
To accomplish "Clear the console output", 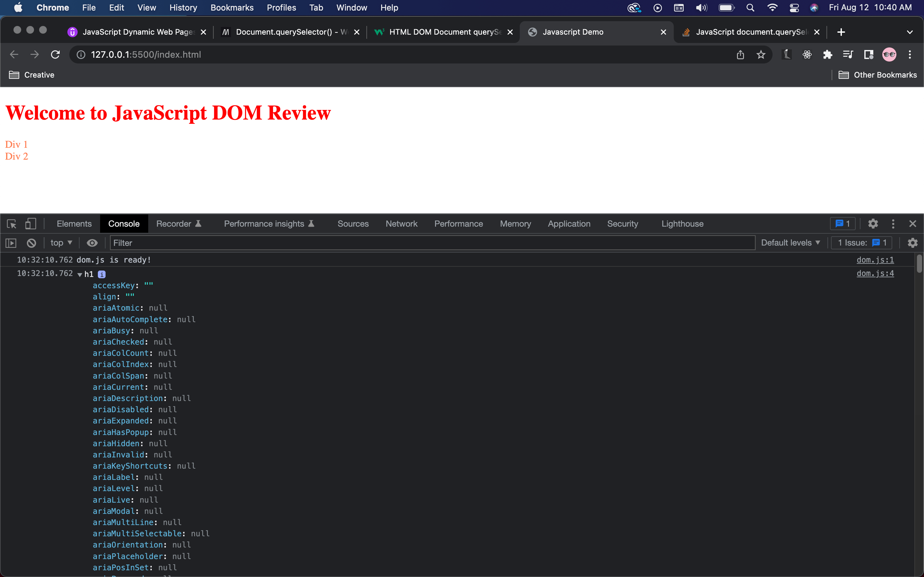I will (x=31, y=243).
